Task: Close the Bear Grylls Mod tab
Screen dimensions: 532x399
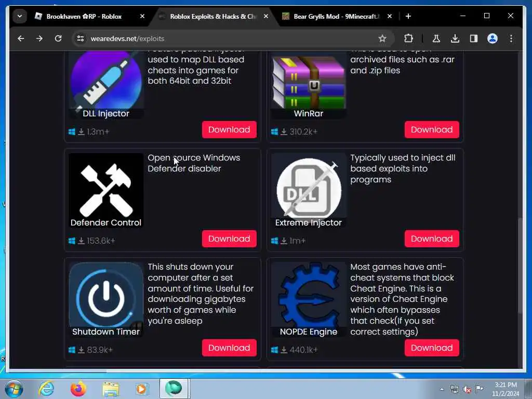Action: point(390,16)
